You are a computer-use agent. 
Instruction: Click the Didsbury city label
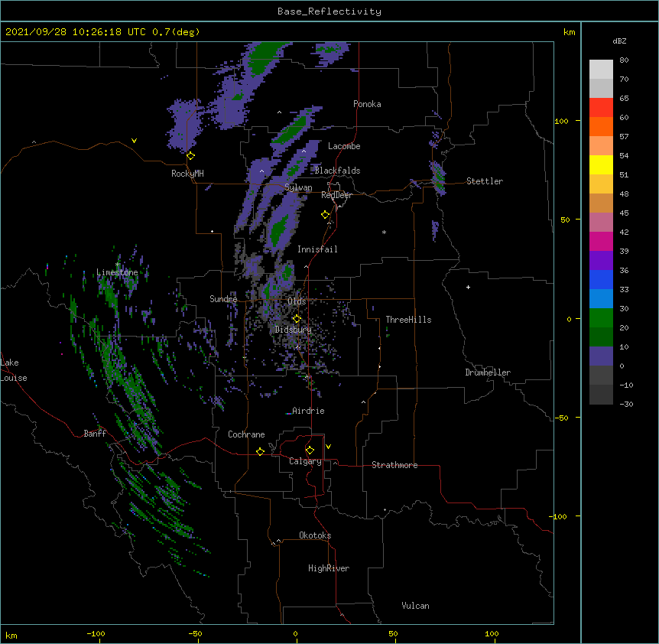pyautogui.click(x=294, y=330)
